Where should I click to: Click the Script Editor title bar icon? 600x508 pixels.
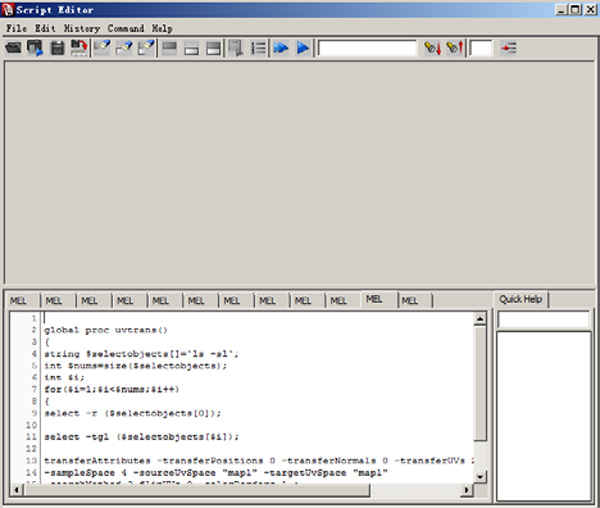[8, 10]
